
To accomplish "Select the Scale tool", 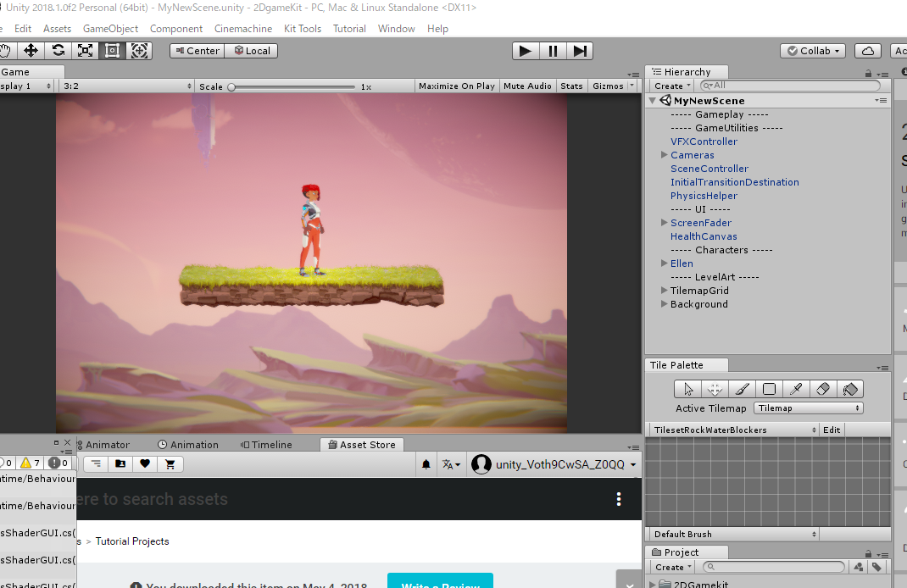I will point(85,51).
